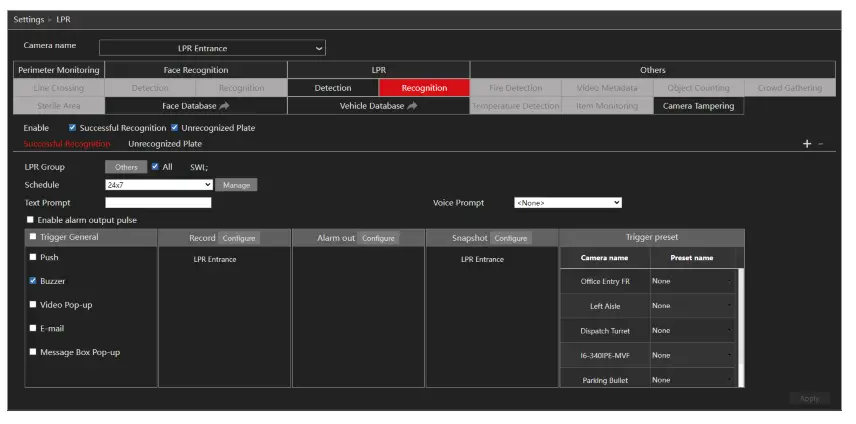This screenshot has width=856, height=424.
Task: Toggle Enable alarm output pulse
Action: click(31, 220)
